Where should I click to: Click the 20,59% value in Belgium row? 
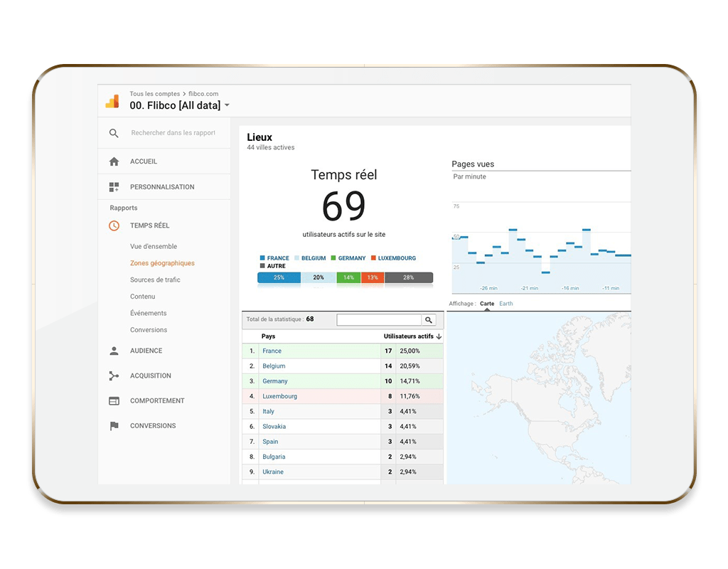tap(409, 366)
